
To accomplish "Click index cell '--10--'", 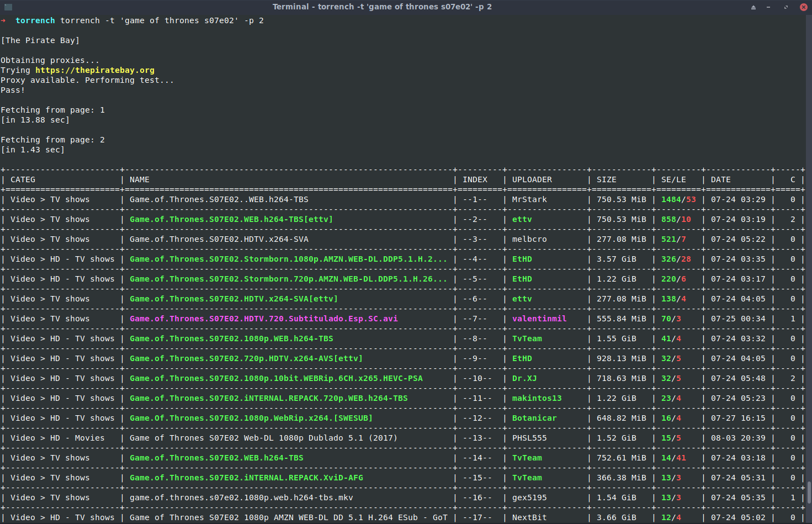I will (477, 378).
